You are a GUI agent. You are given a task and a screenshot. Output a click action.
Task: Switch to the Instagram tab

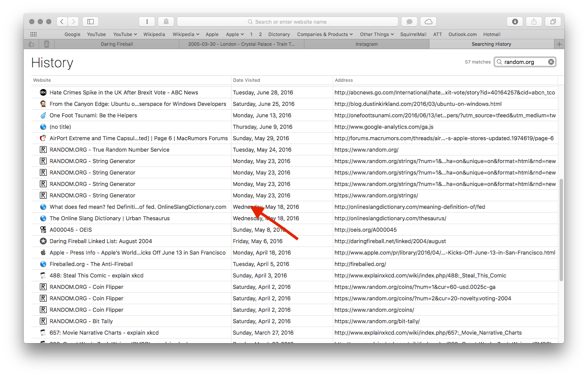(367, 44)
